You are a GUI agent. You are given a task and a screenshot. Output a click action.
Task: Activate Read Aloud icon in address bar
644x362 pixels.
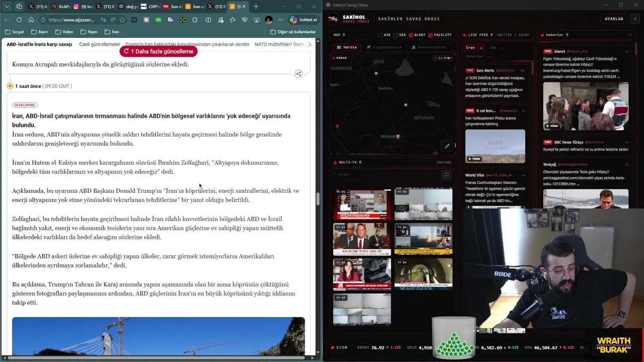point(112,20)
